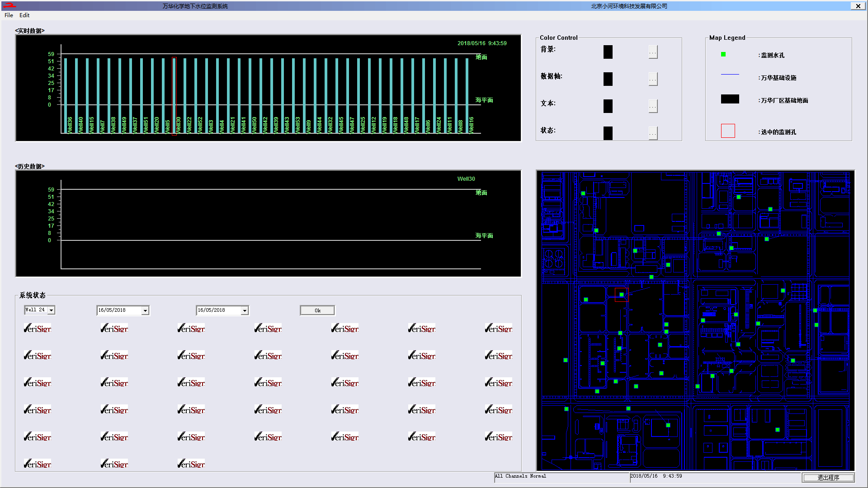
Task: Click the 文本 black color swatch
Action: pos(608,106)
